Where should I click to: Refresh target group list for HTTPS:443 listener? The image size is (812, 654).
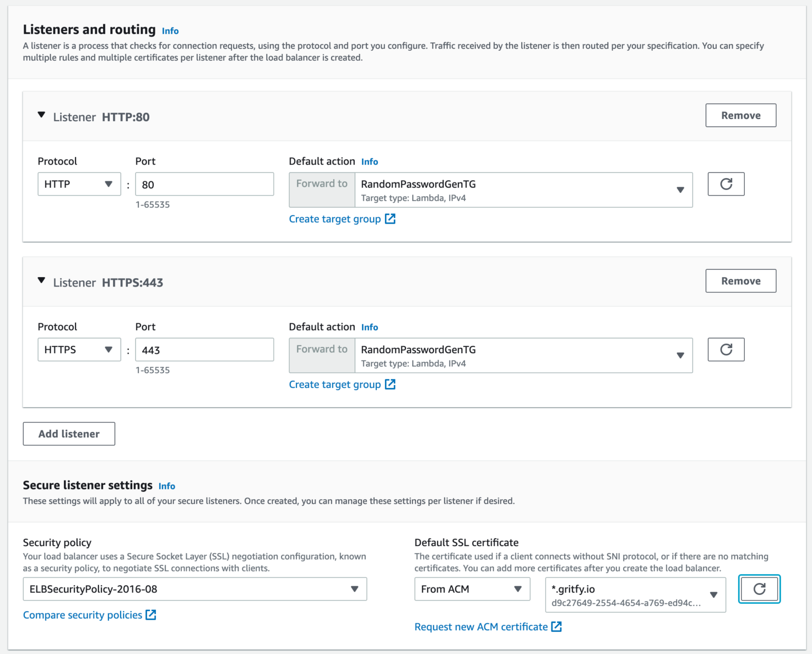(x=726, y=349)
